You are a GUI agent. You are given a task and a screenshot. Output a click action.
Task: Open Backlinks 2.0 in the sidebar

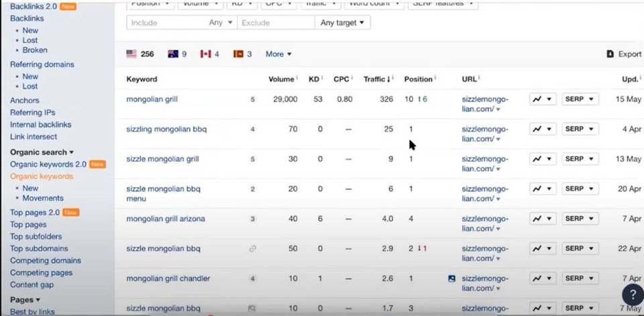click(34, 6)
